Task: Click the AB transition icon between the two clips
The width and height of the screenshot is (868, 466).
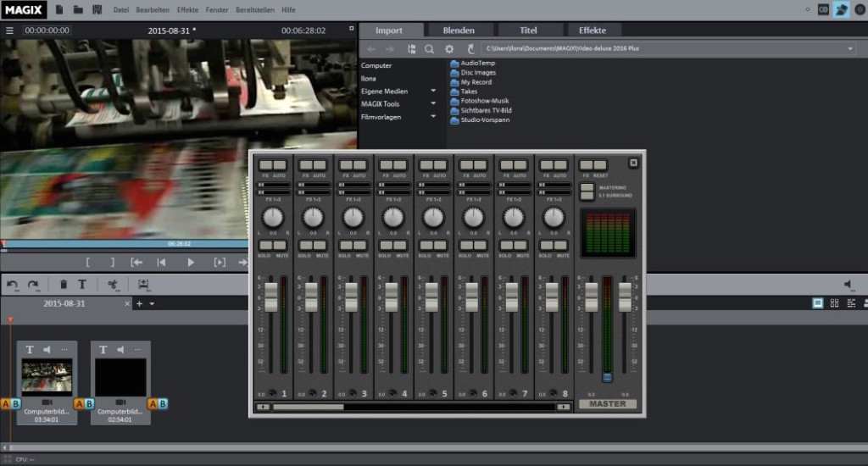Action: coord(84,404)
